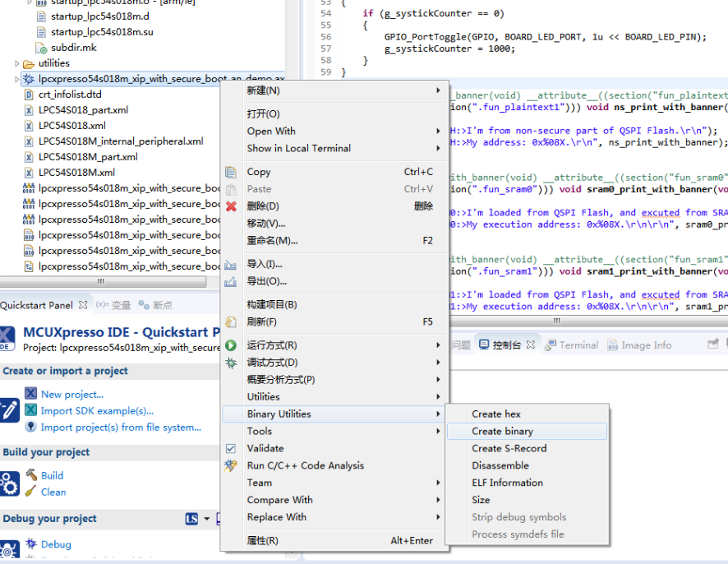Choose 打开(O) open entry
The height and width of the screenshot is (564, 728).
tap(343, 113)
